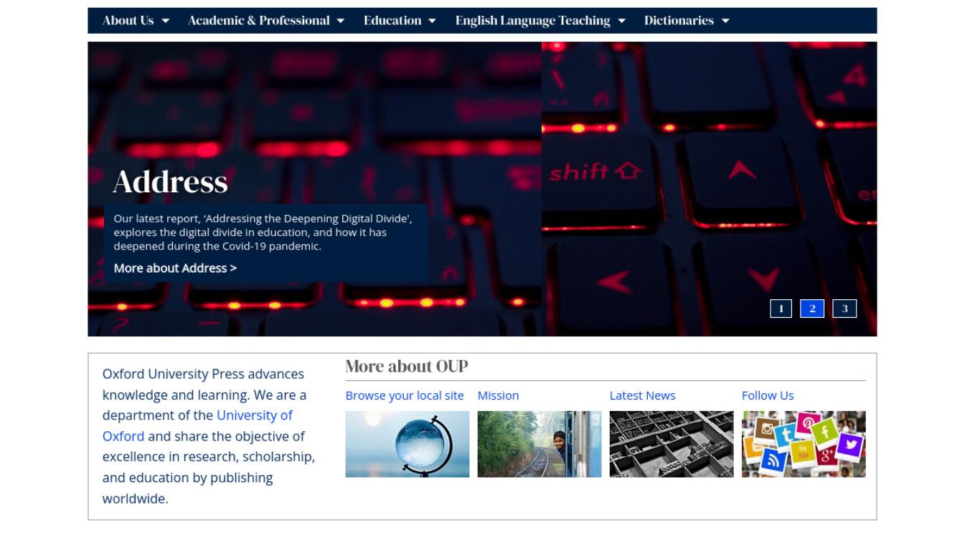Image resolution: width=980 pixels, height=551 pixels.
Task: Click the Instagram camera icon tile
Action: click(767, 430)
